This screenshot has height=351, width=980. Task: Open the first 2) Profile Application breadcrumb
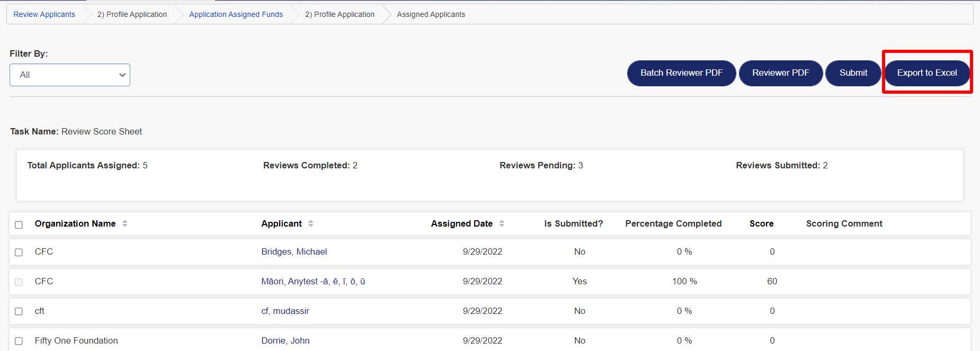(132, 14)
